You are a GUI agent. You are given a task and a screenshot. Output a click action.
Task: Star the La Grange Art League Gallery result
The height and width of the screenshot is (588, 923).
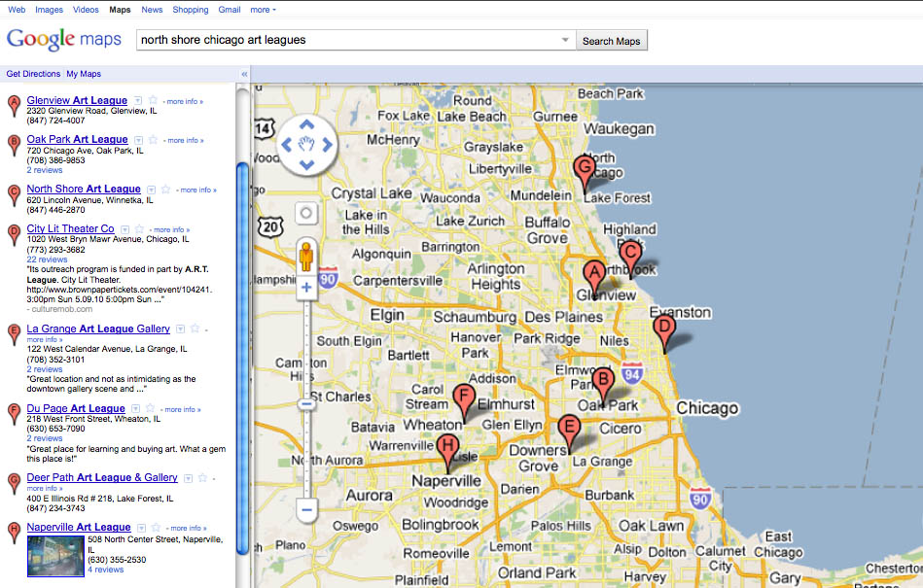pos(195,329)
